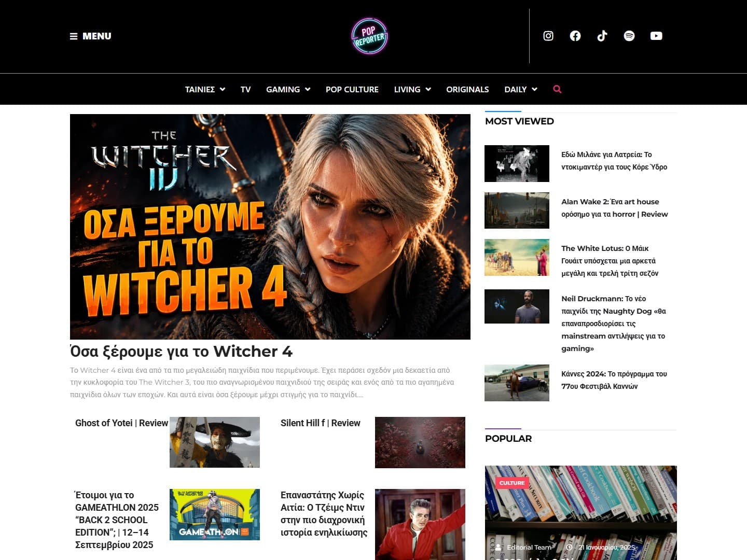Open the James Dean red jacket thumbnail
This screenshot has width=747, height=560.
pyautogui.click(x=420, y=524)
